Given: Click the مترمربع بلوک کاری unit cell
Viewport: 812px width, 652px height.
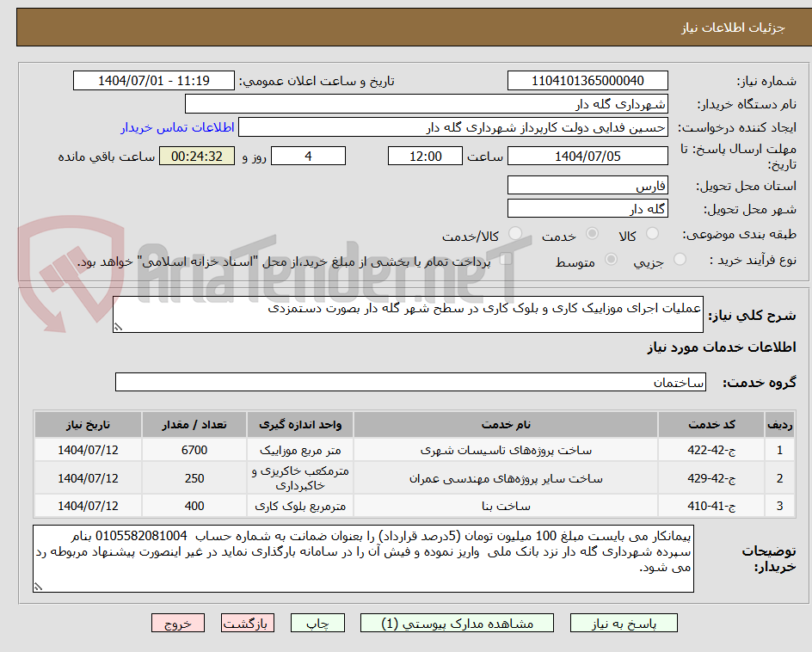Looking at the screenshot, I should [x=300, y=506].
